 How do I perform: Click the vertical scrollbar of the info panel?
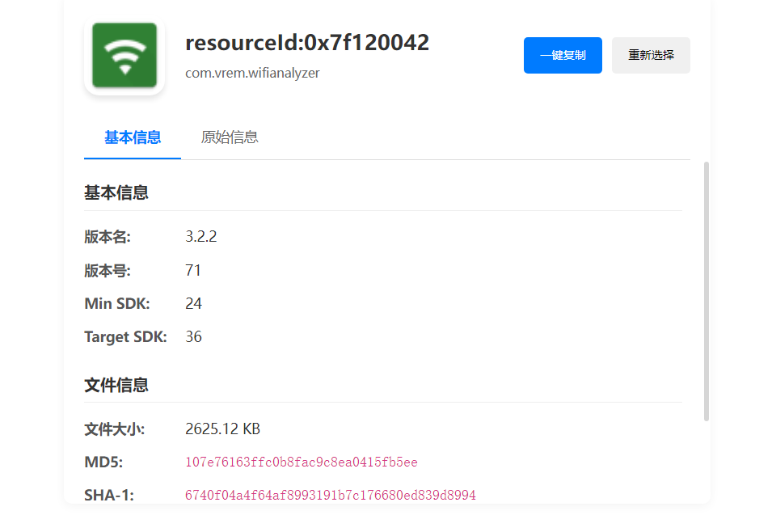coord(707,291)
